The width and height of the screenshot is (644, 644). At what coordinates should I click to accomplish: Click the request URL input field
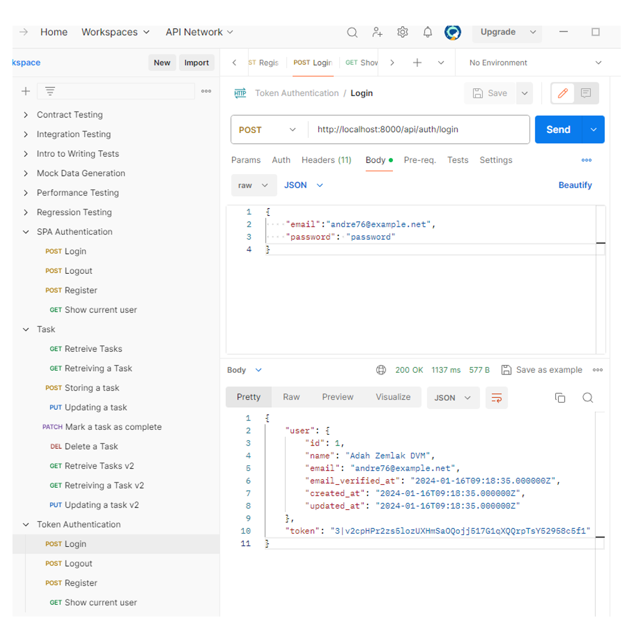pyautogui.click(x=419, y=130)
